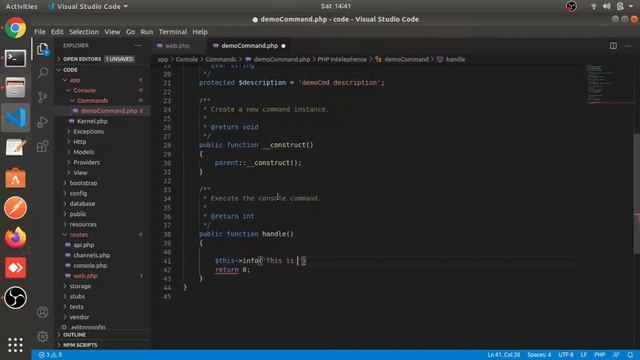Viewport: 640px width, 360px height.
Task: Open Terminal from the dock
Action: pyautogui.click(x=16, y=58)
